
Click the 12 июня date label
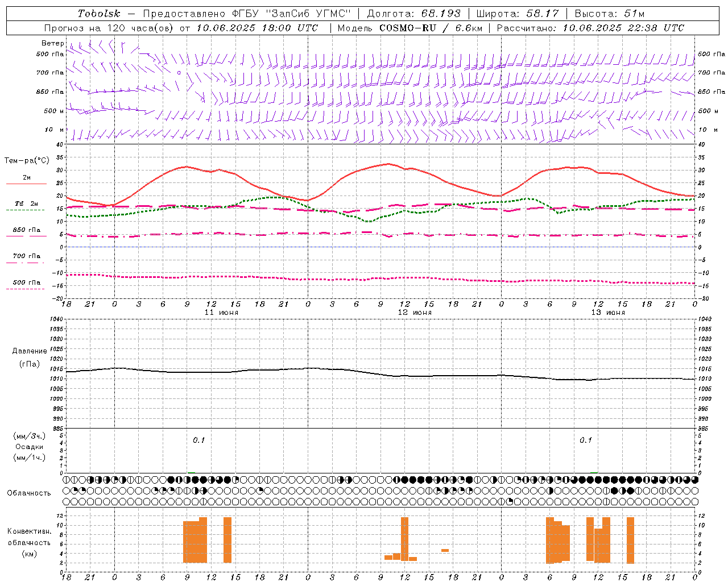(415, 313)
